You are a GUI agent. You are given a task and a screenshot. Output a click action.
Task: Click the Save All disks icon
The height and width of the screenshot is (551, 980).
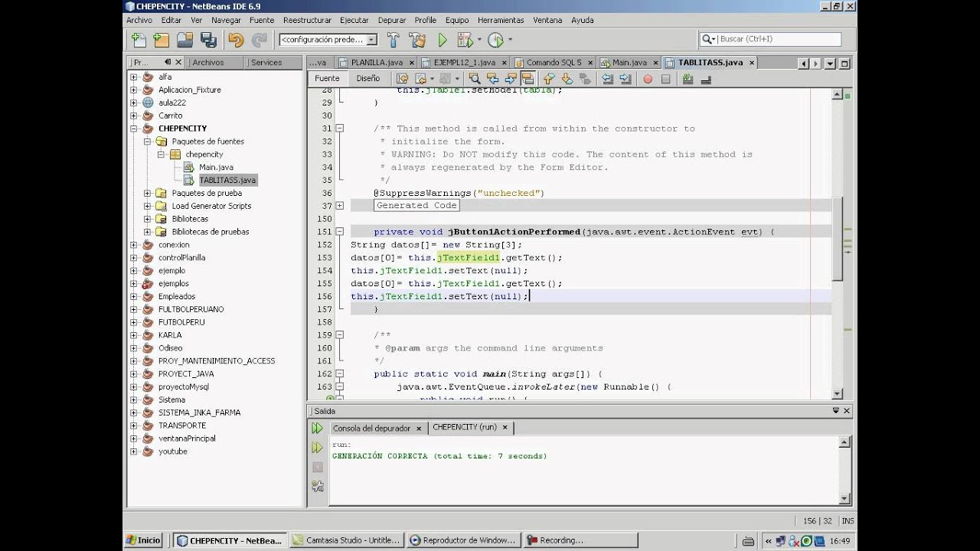pyautogui.click(x=208, y=40)
